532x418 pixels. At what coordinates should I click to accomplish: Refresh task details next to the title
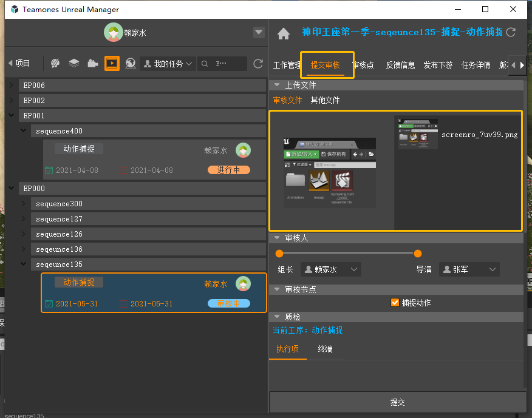511,32
